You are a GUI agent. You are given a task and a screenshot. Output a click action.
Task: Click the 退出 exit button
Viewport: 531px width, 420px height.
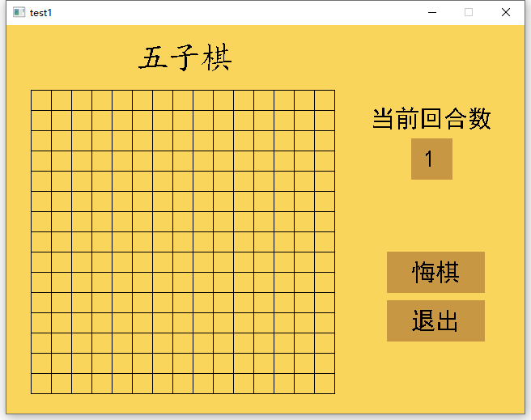pyautogui.click(x=435, y=320)
